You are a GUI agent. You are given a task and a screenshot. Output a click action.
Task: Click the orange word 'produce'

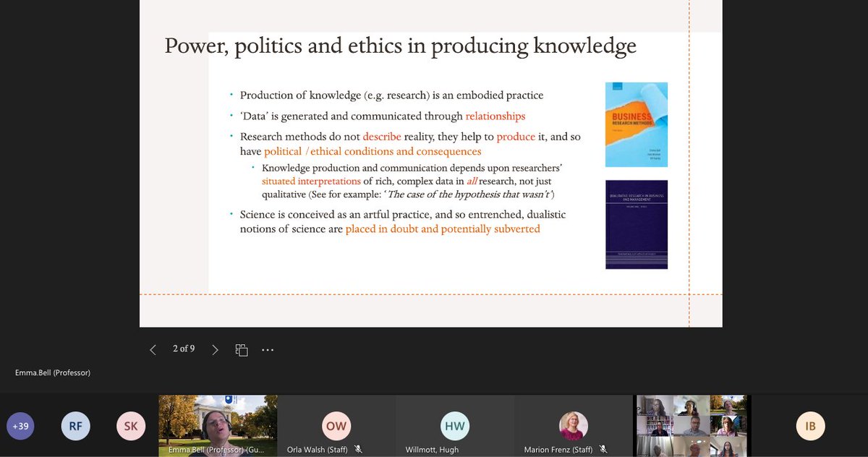tap(516, 137)
